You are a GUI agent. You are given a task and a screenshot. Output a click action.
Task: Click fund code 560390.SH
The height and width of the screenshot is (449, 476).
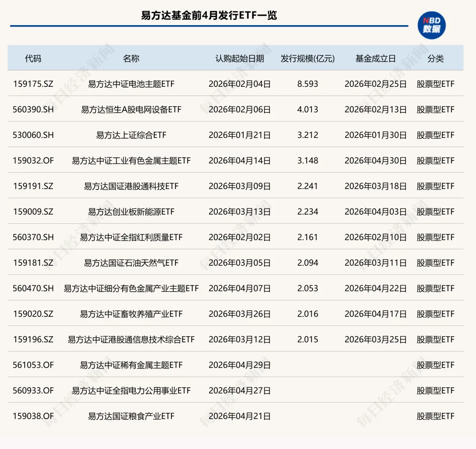click(x=33, y=109)
